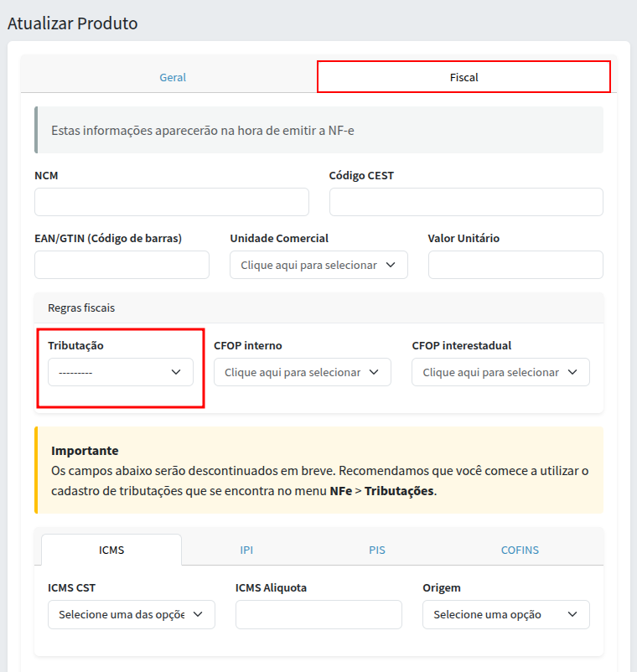Expand the ICMS CST dropdown
The width and height of the screenshot is (637, 672).
[131, 614]
